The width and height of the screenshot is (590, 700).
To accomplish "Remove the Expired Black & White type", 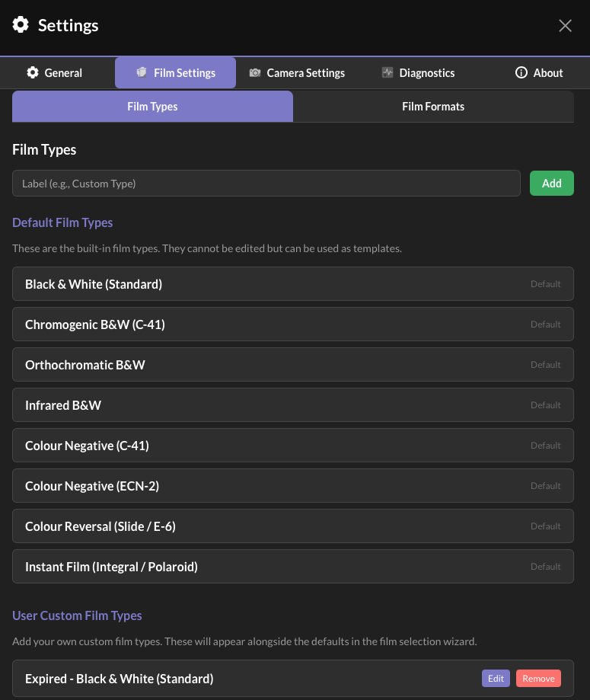I will click(x=538, y=679).
